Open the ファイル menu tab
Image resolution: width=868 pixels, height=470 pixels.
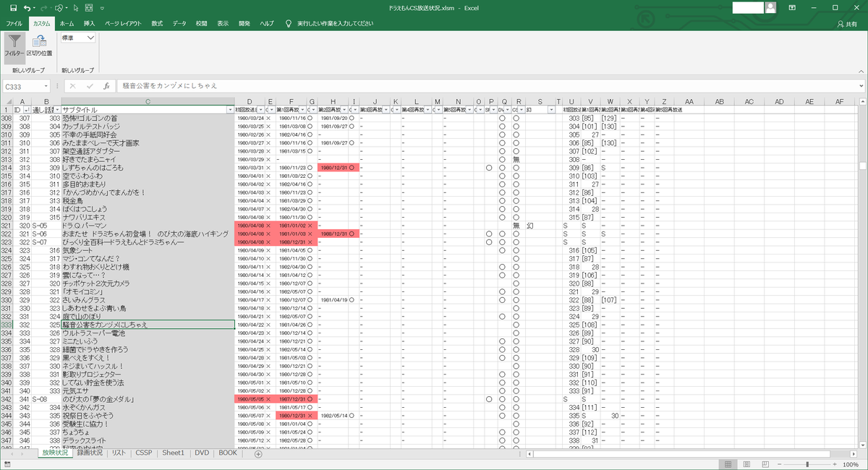coord(14,23)
